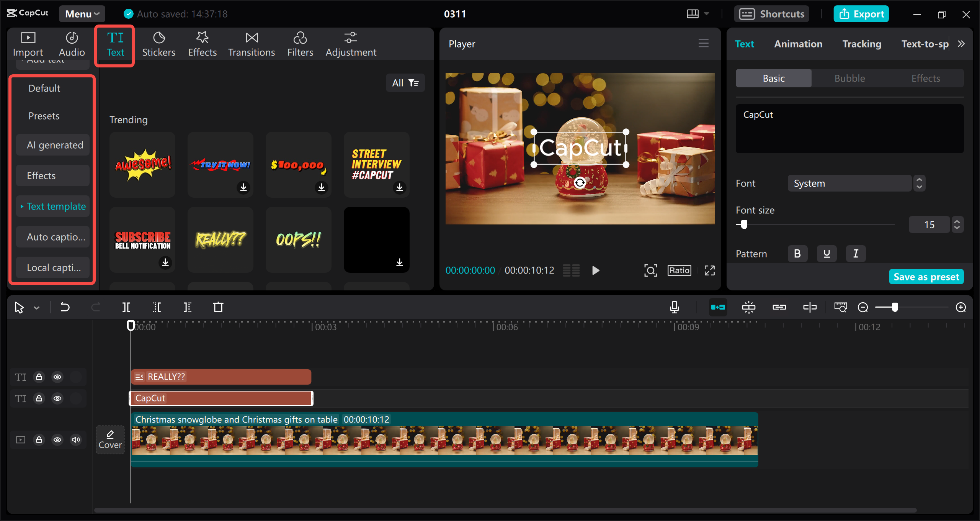Click the Play button in Player

coord(596,270)
